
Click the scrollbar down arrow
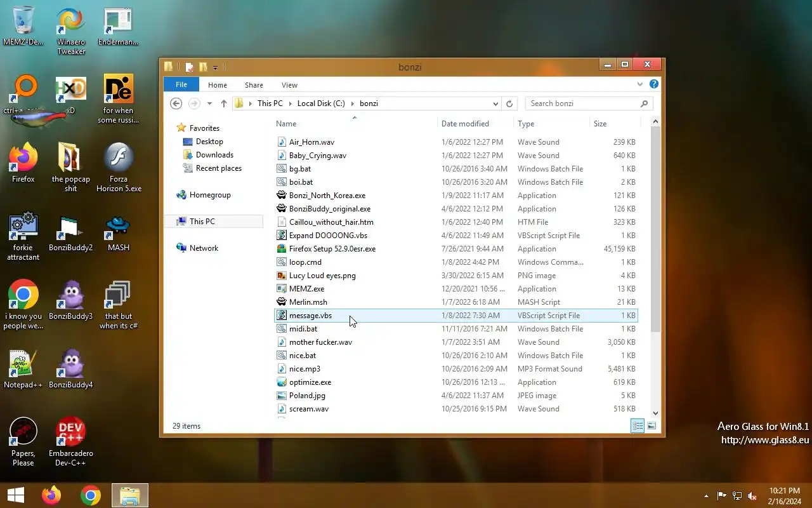click(x=655, y=413)
